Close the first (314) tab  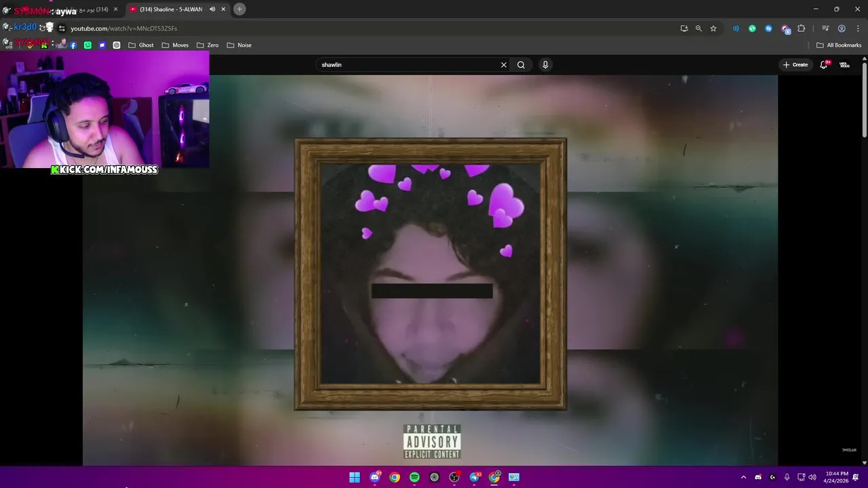(115, 9)
